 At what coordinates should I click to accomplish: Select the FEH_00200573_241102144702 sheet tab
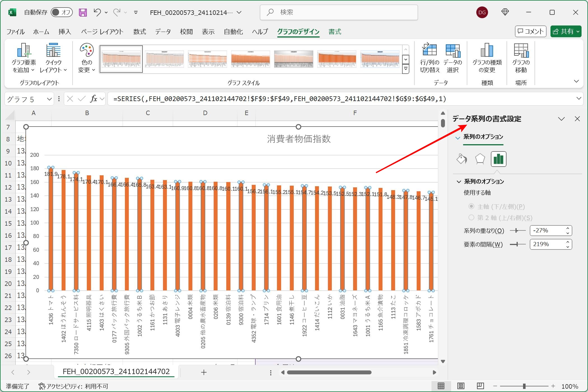click(116, 372)
